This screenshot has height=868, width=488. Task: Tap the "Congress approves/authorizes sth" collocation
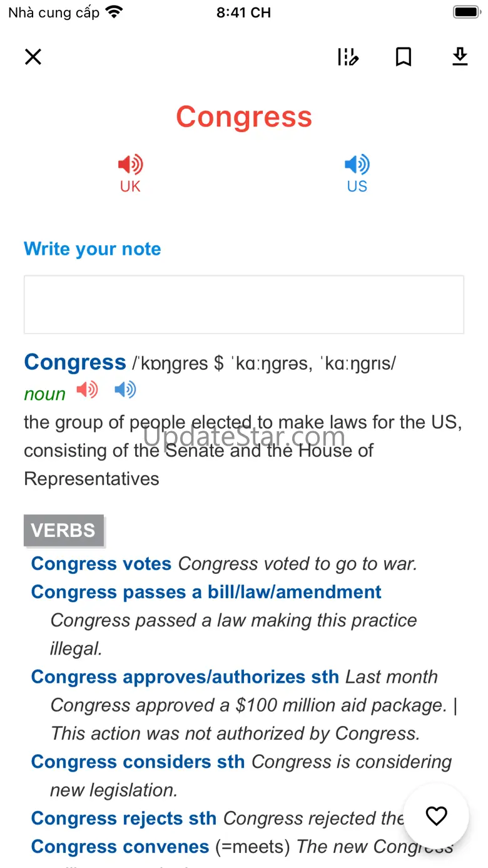pos(185,677)
